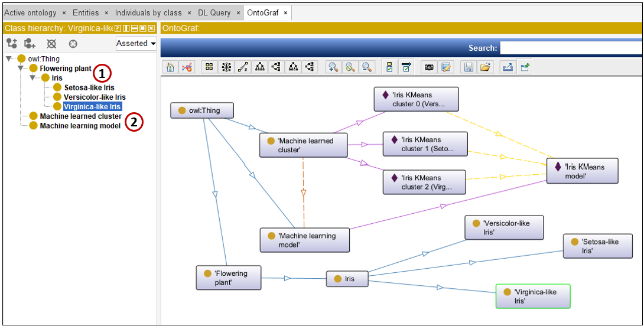644x326 pixels.
Task: Open the DL Query tab
Action: tap(214, 13)
